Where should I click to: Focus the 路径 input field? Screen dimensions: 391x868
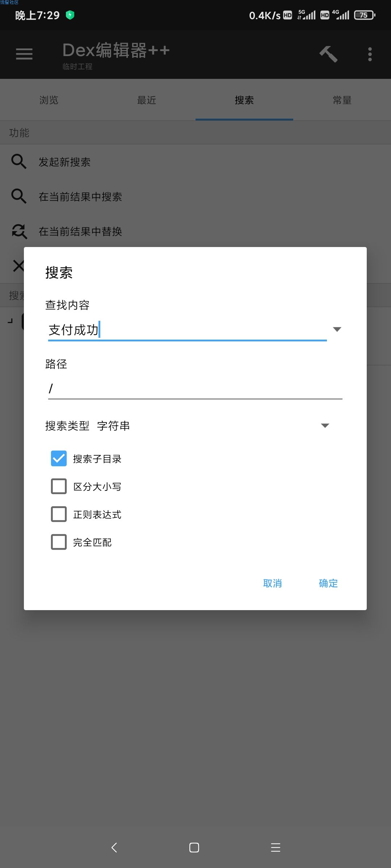point(195,389)
